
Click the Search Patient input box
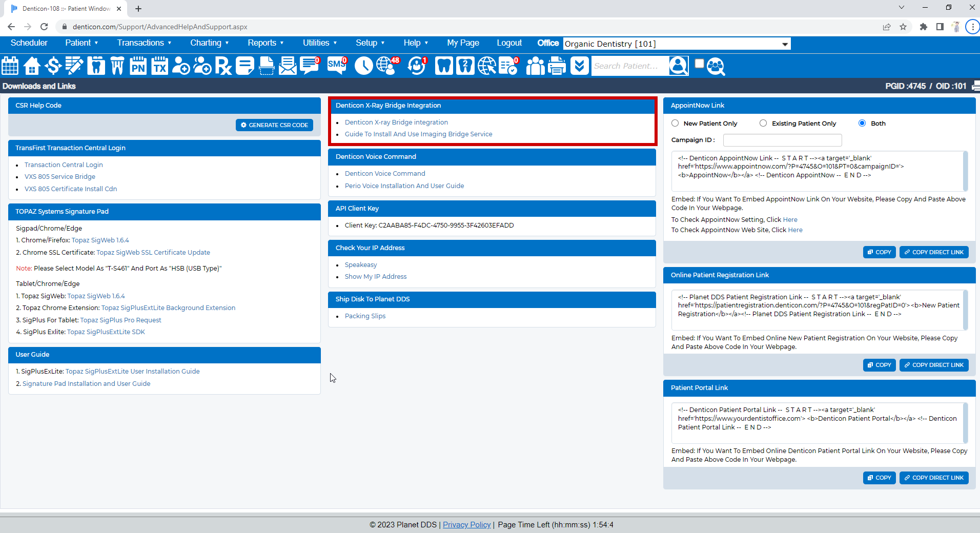coord(630,66)
